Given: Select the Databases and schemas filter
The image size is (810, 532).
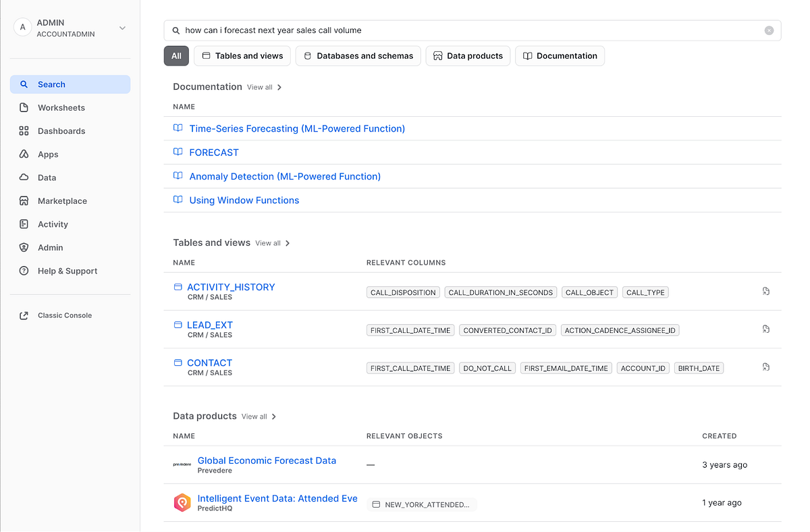Looking at the screenshot, I should point(358,55).
